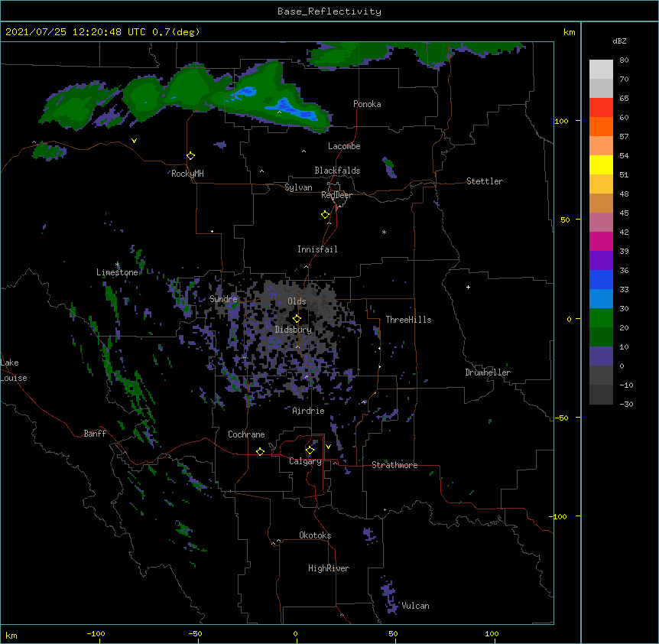Click the Innisfail label
This screenshot has height=644, width=659.
coord(317,249)
